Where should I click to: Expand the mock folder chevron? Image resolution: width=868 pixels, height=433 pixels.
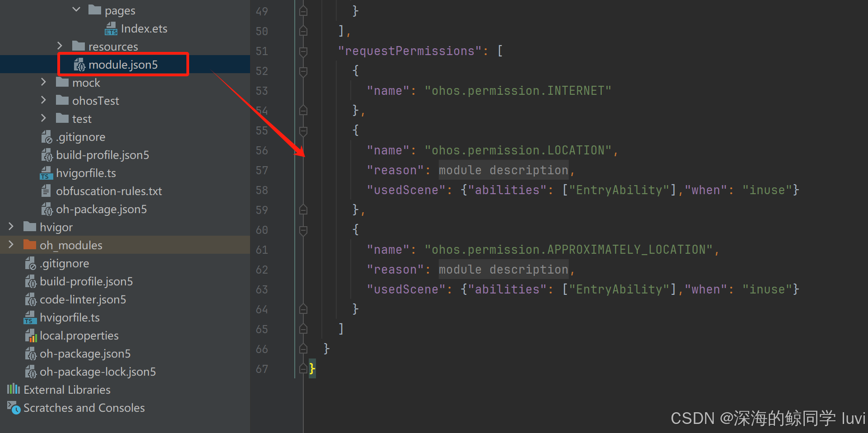coord(43,82)
